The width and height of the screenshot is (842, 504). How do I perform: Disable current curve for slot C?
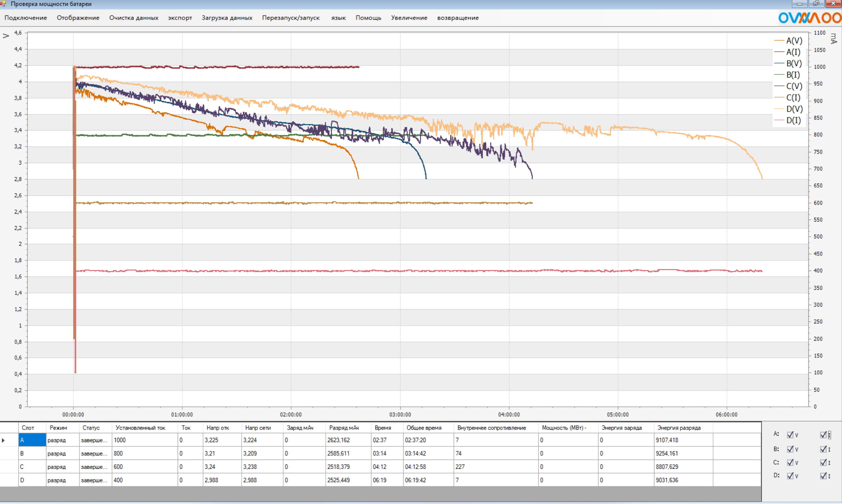[x=823, y=462]
